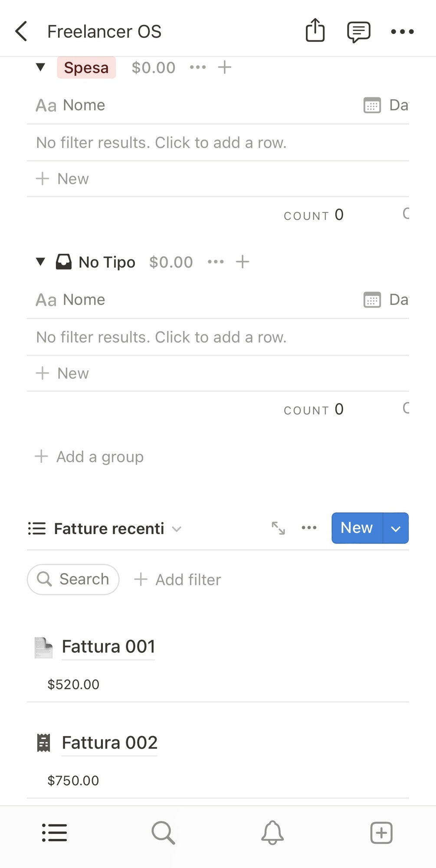Open the page comments icon

click(358, 32)
